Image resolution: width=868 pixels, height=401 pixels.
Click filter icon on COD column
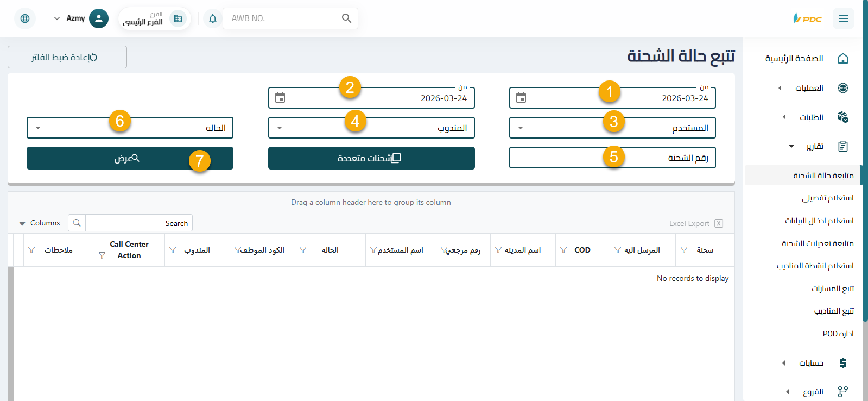[563, 250]
